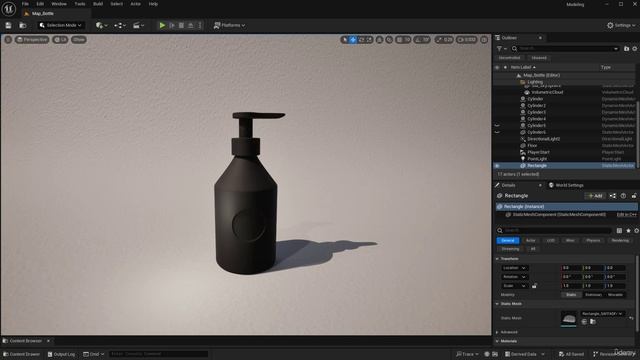
Task: Select Cylinder2 in the Outliner
Action: (x=536, y=106)
